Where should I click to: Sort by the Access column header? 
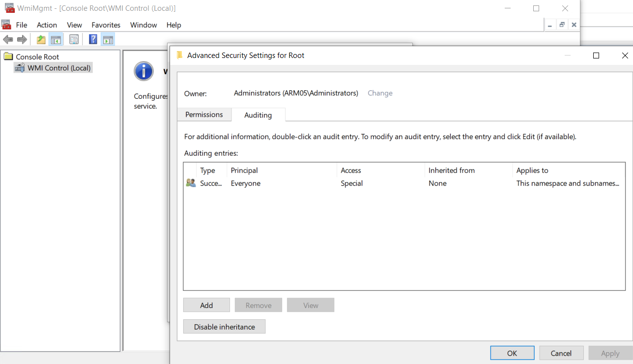[381, 170]
